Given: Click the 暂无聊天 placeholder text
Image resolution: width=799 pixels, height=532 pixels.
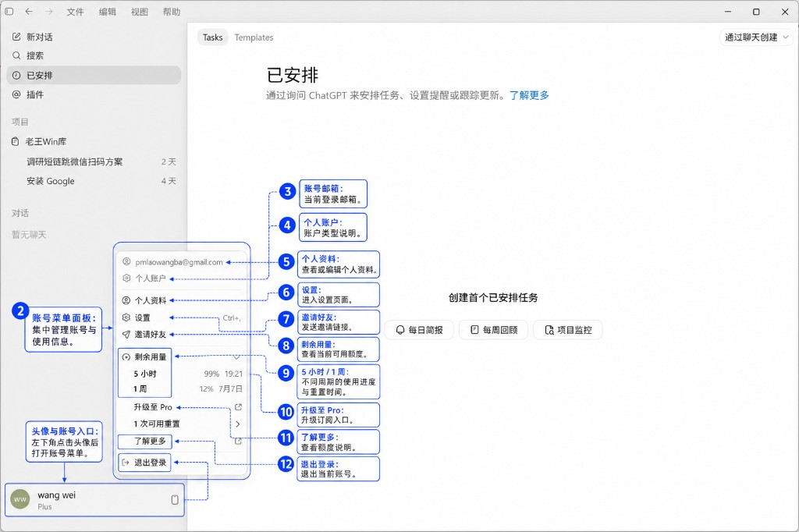Looking at the screenshot, I should click(29, 234).
